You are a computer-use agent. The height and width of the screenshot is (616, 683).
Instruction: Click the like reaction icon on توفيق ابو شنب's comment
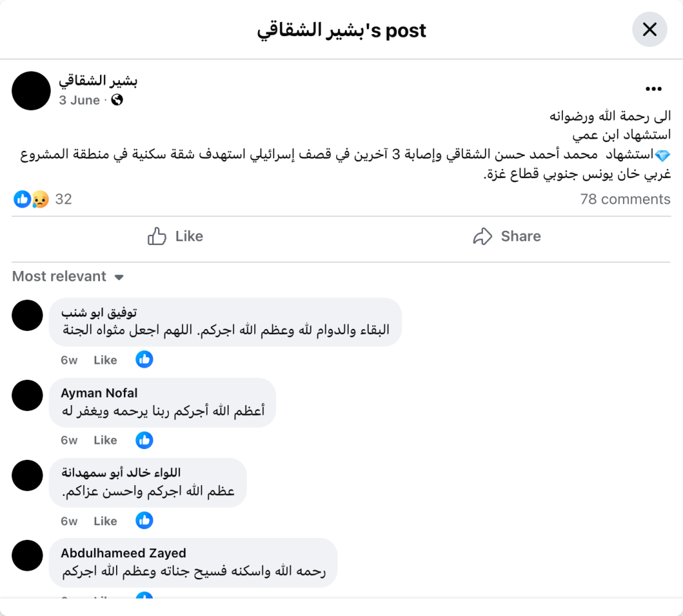point(144,360)
